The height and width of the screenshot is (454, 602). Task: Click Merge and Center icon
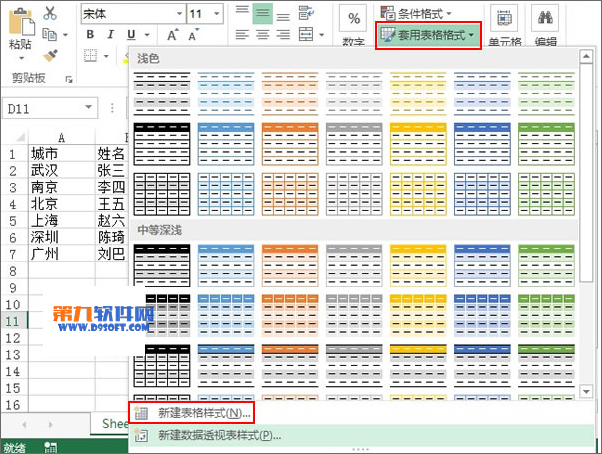tap(306, 35)
